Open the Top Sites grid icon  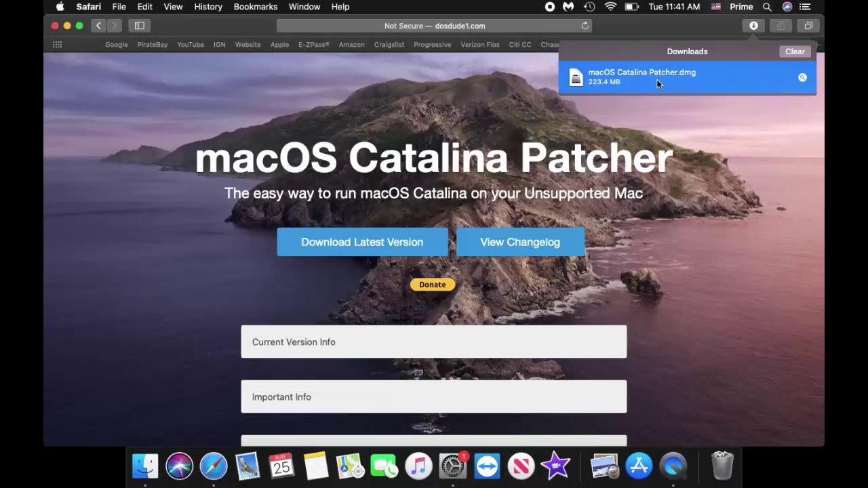(x=57, y=45)
